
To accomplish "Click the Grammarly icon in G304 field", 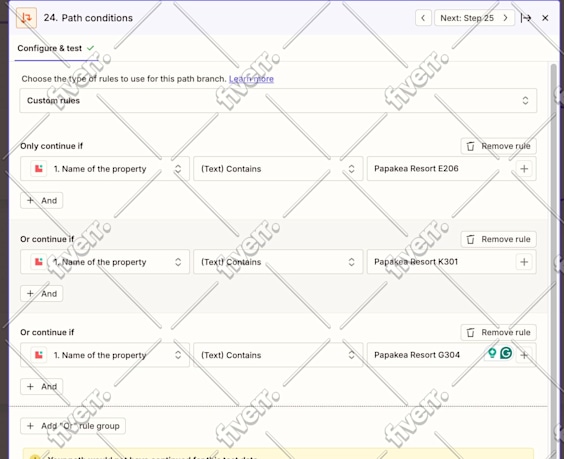I will click(506, 353).
